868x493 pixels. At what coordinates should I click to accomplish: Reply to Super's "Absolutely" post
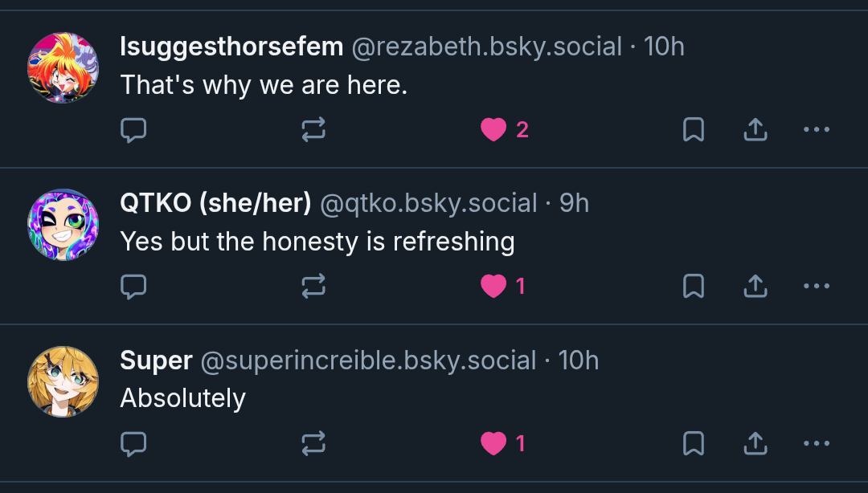click(133, 444)
